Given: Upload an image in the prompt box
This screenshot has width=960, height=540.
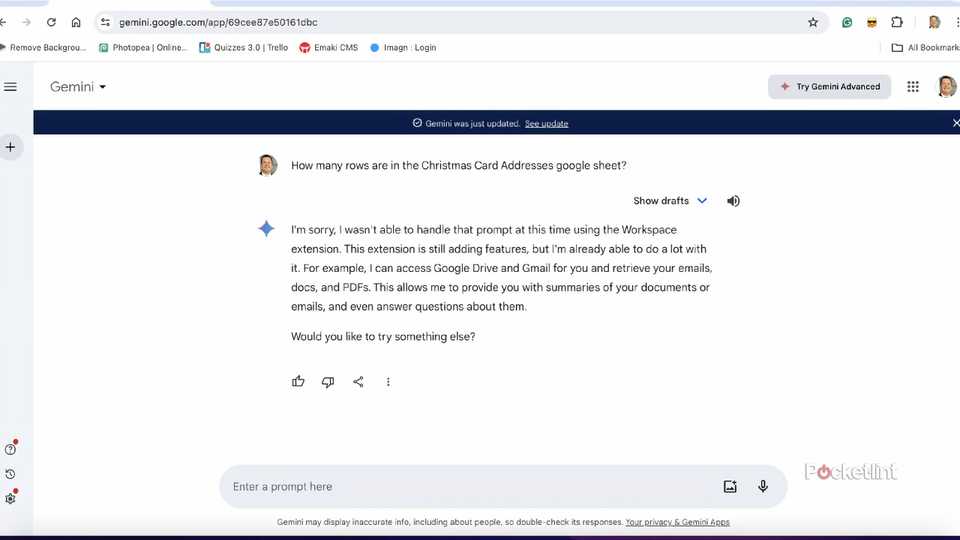Looking at the screenshot, I should coord(730,487).
